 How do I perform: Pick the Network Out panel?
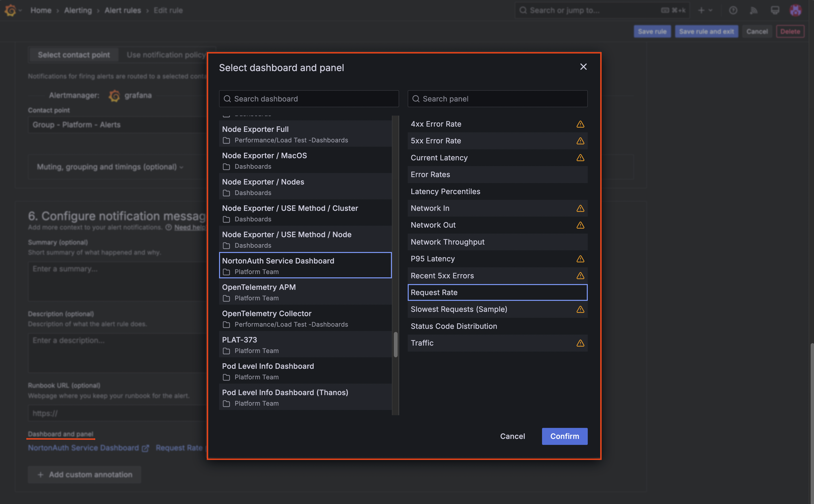[x=497, y=225]
